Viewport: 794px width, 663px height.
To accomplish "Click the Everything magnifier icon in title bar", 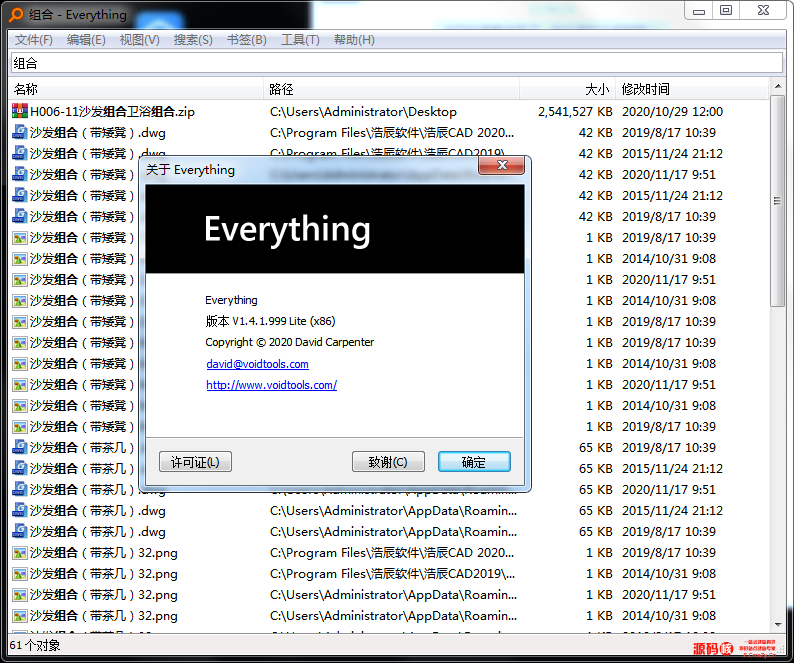I will click(x=16, y=15).
